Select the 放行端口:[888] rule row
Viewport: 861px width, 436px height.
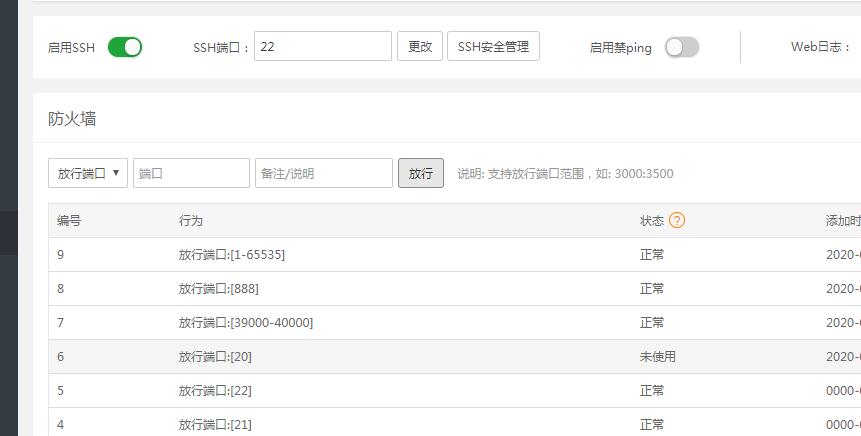click(217, 289)
